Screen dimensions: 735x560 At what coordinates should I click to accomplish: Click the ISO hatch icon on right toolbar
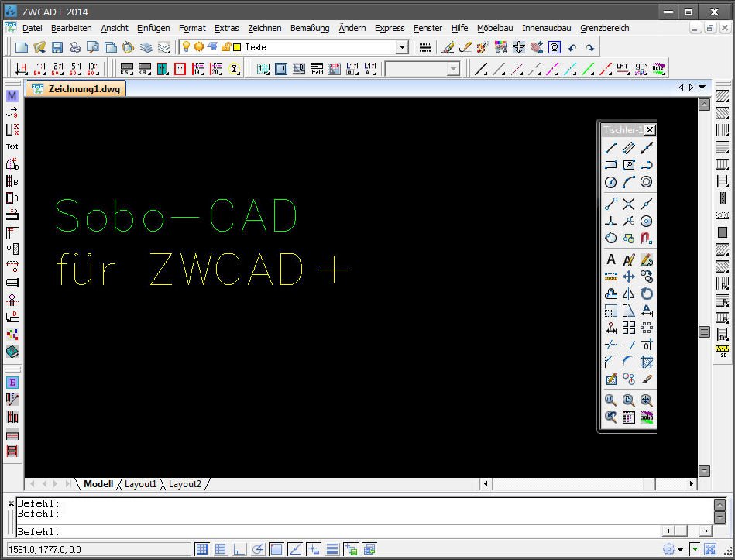(x=723, y=351)
